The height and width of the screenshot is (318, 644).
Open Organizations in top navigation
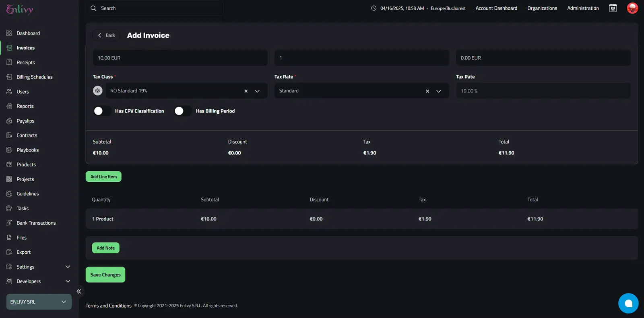click(542, 8)
